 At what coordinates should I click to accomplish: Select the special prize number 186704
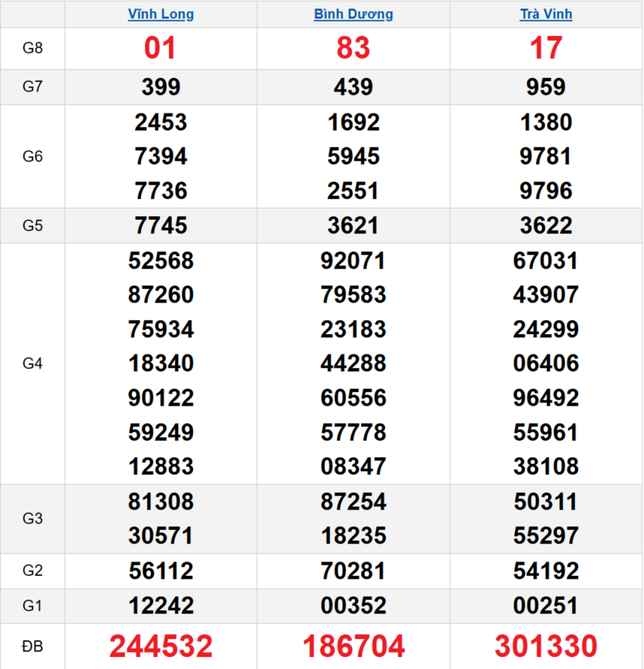[353, 646]
